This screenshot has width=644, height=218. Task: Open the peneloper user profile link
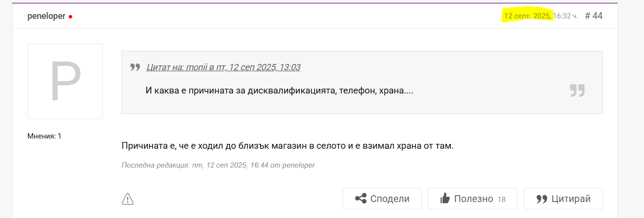coord(46,16)
